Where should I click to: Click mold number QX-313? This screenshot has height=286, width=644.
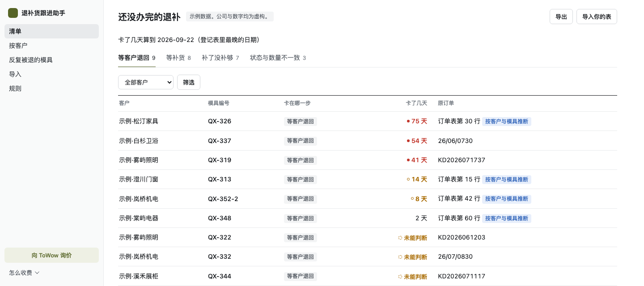[x=220, y=179]
